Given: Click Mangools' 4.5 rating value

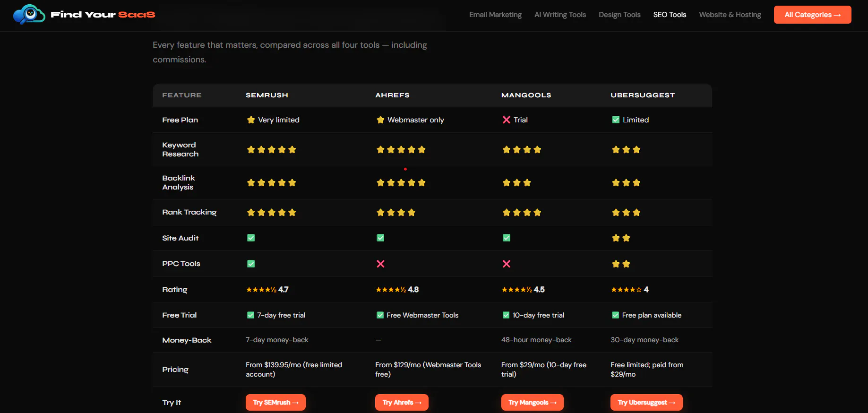Looking at the screenshot, I should pyautogui.click(x=539, y=290).
